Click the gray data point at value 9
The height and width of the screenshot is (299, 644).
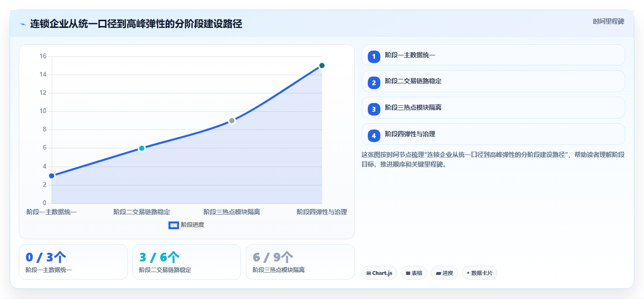coord(232,120)
